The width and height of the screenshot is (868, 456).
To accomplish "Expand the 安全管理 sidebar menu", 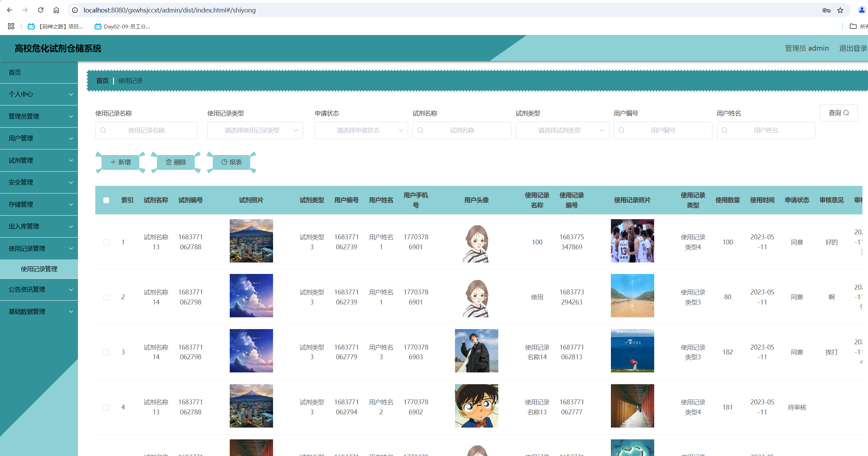I will (x=39, y=182).
